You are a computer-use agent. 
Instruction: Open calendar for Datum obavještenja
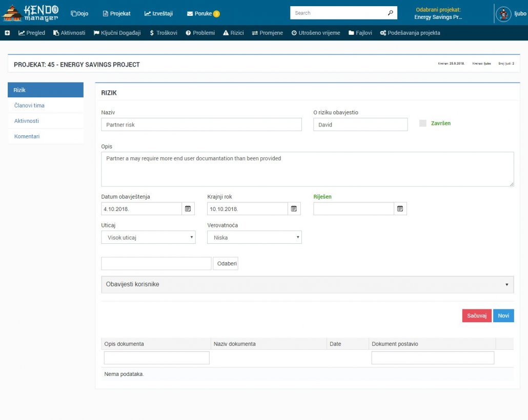tap(188, 208)
